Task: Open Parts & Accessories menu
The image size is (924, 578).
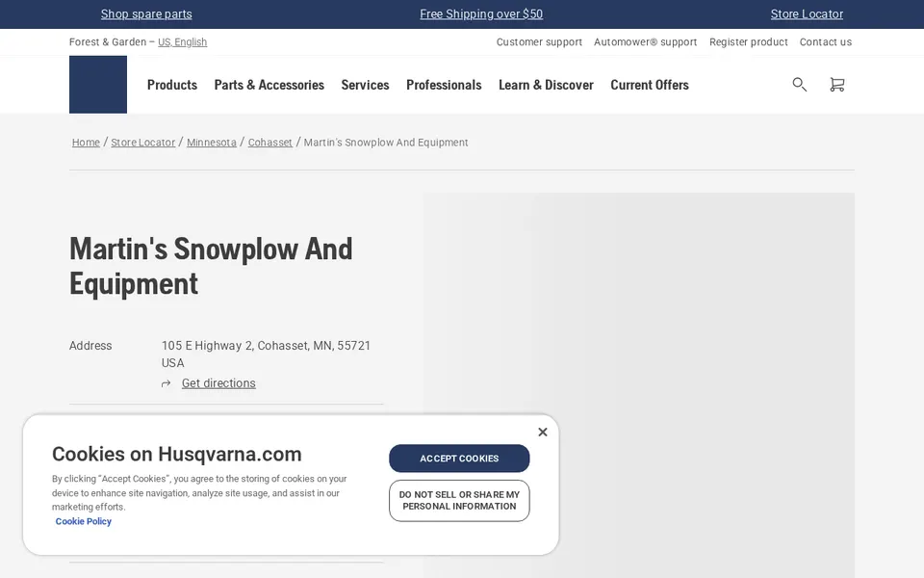Action: pos(269,85)
